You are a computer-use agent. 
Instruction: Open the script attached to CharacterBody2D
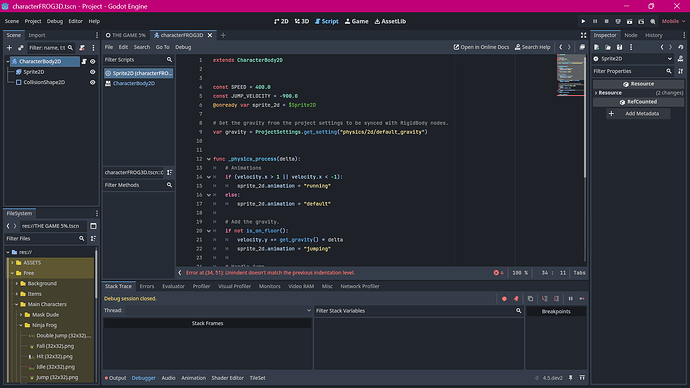click(84, 62)
